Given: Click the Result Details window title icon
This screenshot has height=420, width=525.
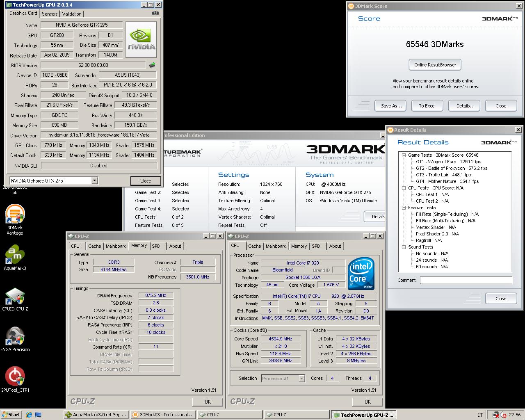Looking at the screenshot, I should tap(390, 130).
